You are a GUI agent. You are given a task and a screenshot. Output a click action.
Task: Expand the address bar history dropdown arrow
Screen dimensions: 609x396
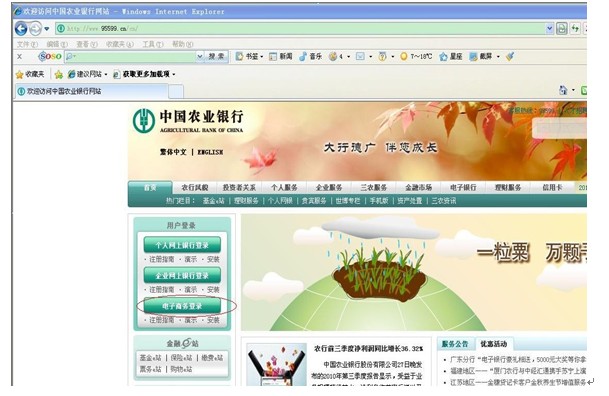click(x=549, y=28)
